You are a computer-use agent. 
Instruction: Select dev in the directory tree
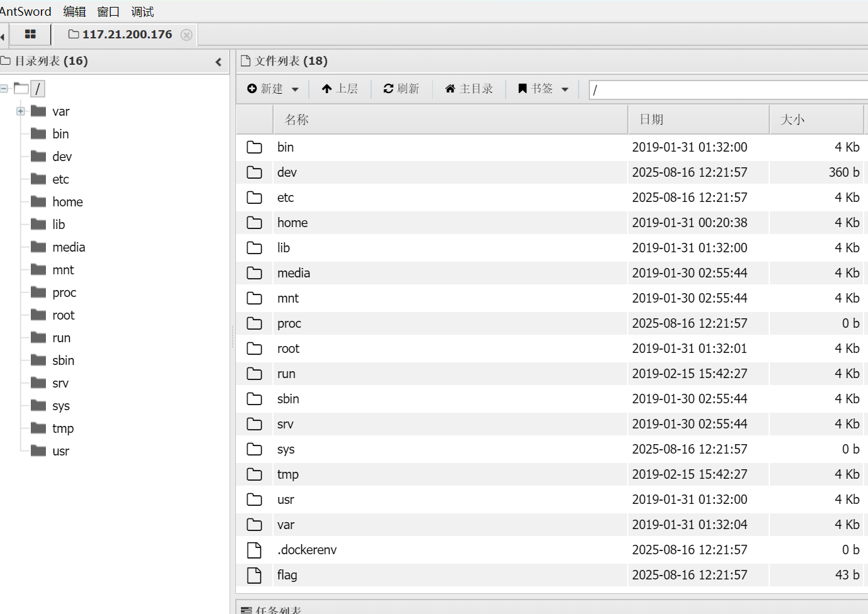(x=62, y=157)
